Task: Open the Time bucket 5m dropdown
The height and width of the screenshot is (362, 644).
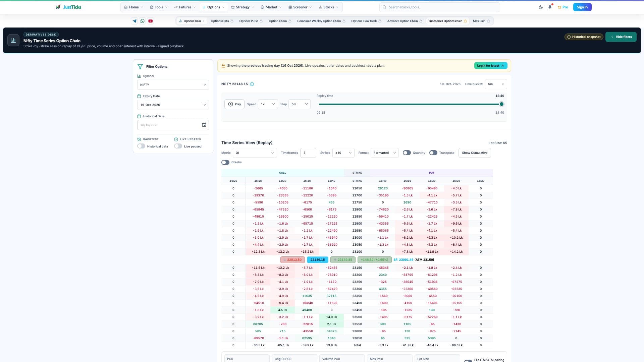Action: coord(496,84)
